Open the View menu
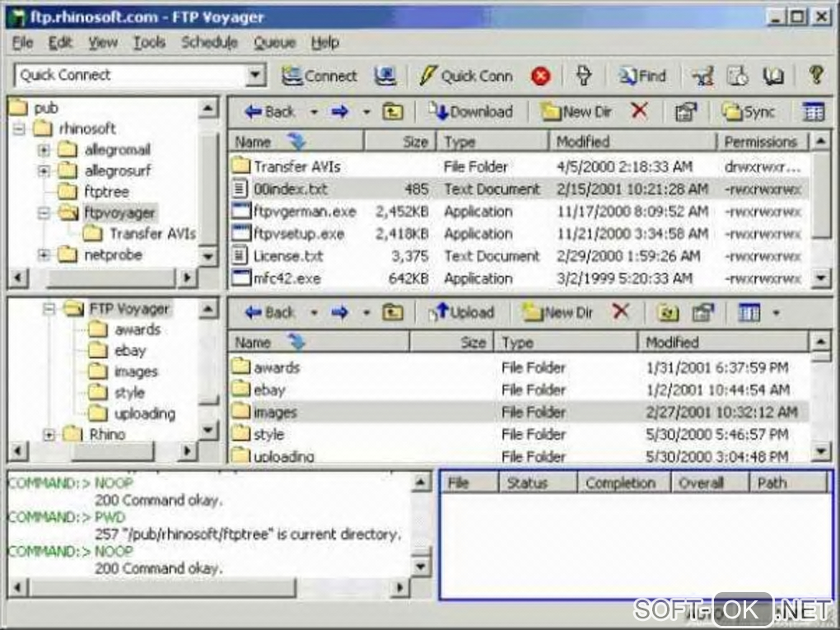The image size is (840, 630). point(103,42)
